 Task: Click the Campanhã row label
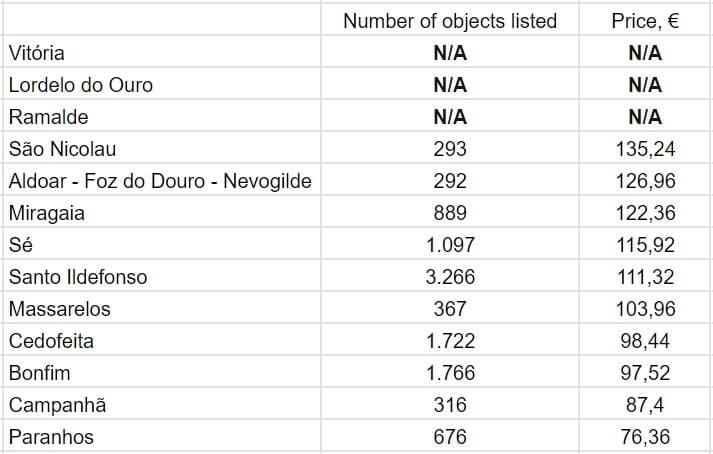pos(57,405)
